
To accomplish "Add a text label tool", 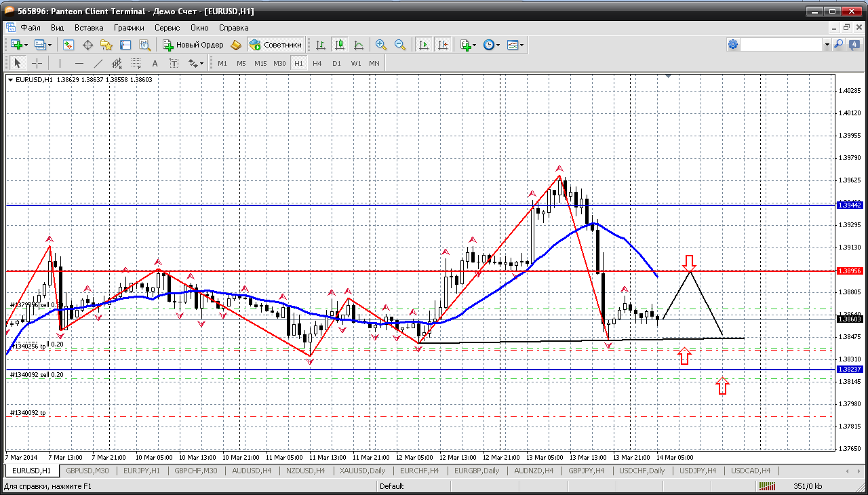I will pos(155,63).
